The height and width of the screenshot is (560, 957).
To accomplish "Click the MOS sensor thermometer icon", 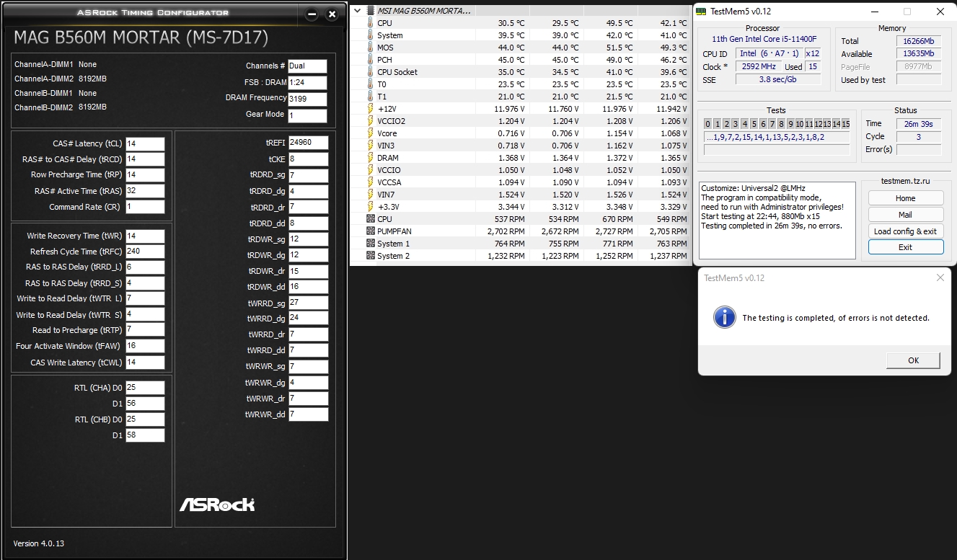I will (371, 48).
